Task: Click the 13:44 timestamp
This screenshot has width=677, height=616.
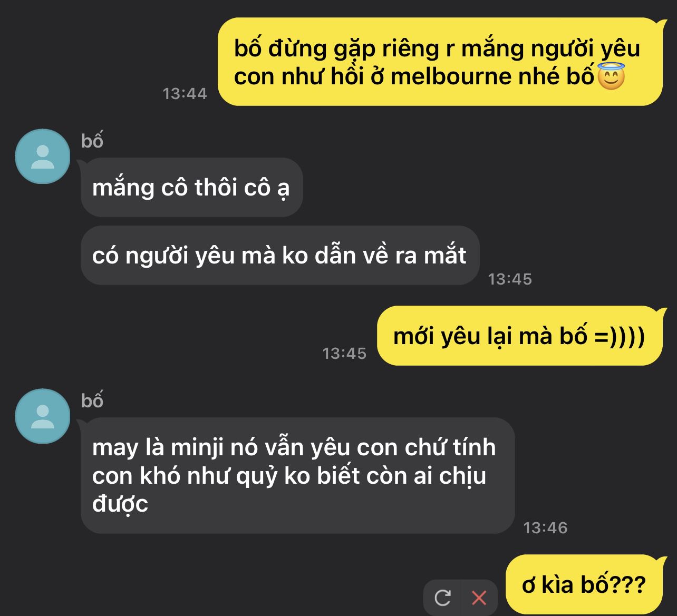Action: [x=185, y=94]
